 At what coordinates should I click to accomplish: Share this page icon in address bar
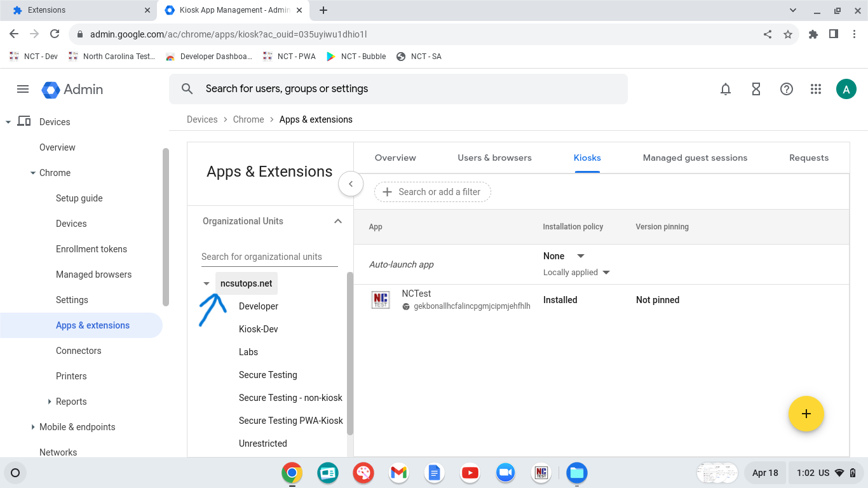point(768,34)
